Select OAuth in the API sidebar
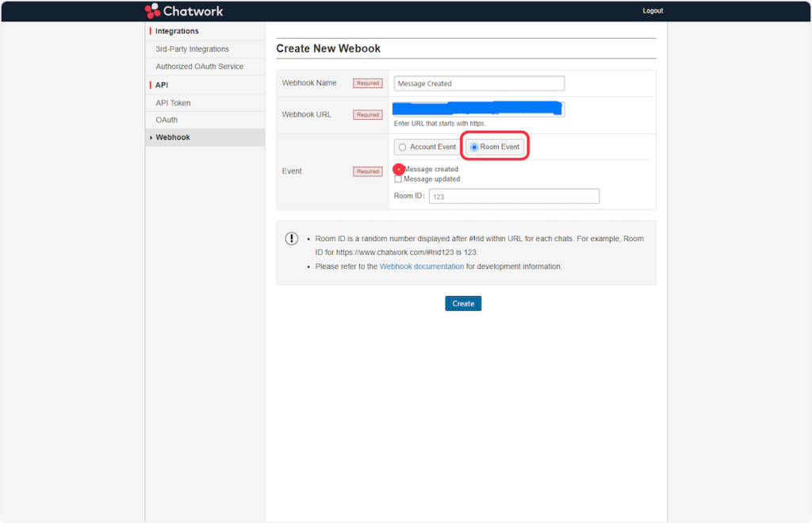 167,120
